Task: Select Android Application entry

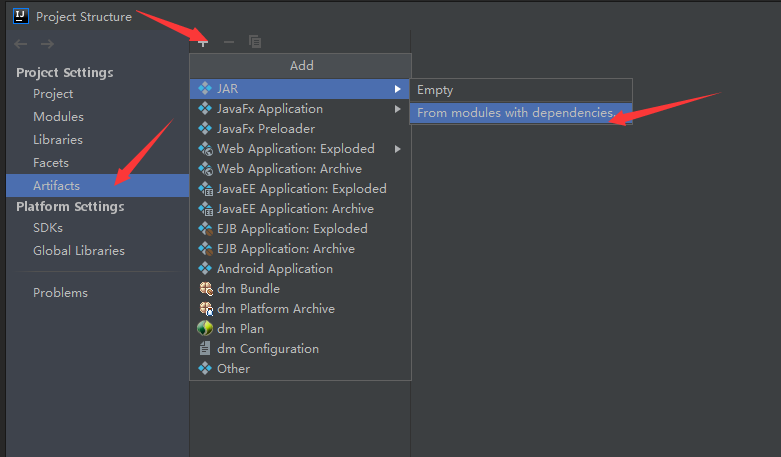Action: pos(300,268)
